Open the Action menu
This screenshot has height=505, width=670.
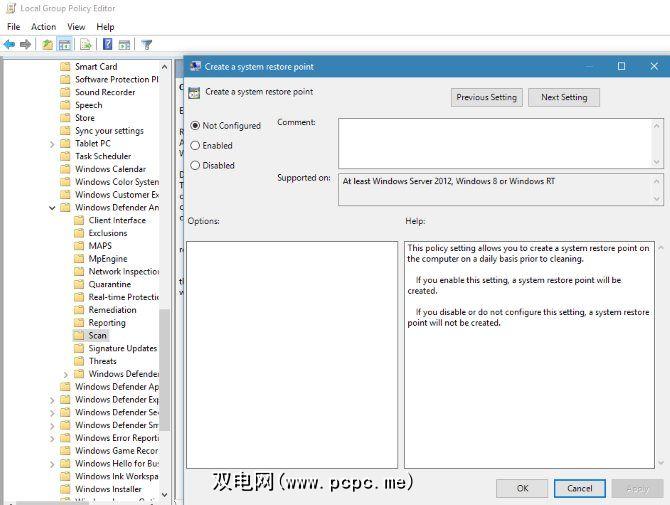click(x=43, y=26)
